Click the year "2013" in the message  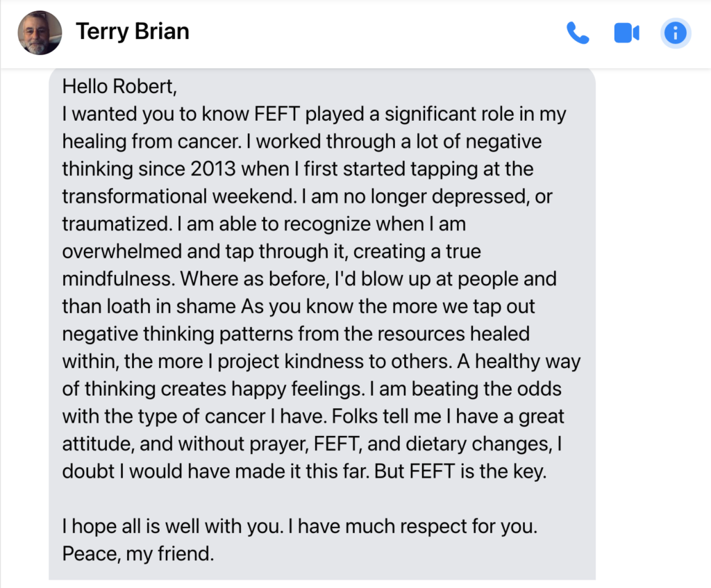coord(213,169)
